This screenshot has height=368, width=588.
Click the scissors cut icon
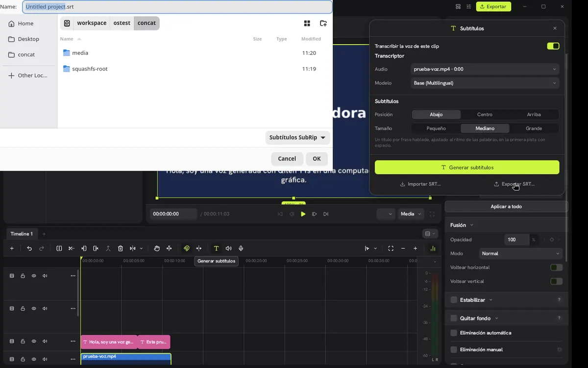(72, 248)
